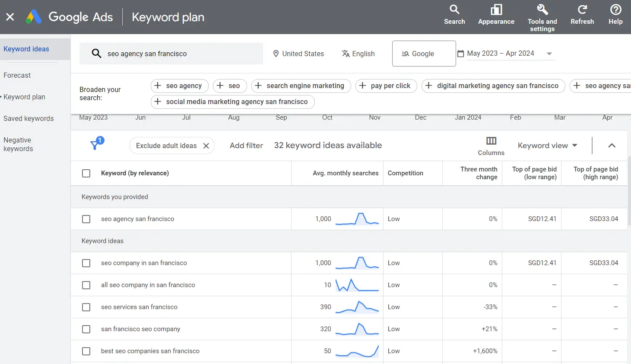Open the Keyword view dropdown
This screenshot has height=364, width=631.
click(547, 146)
